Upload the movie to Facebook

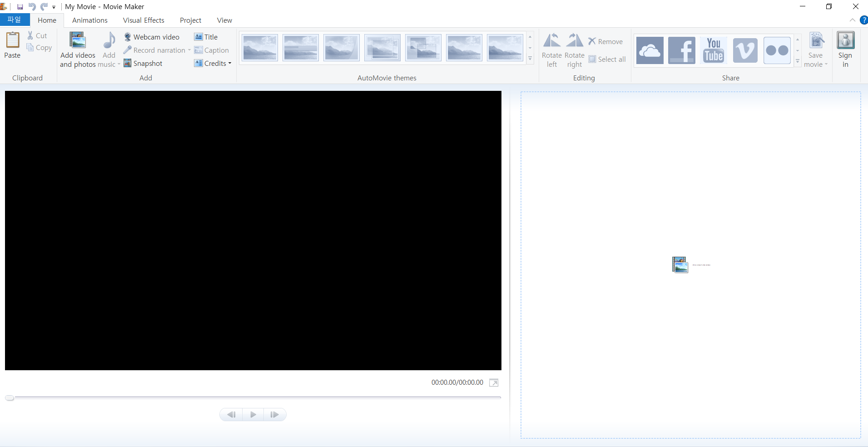click(681, 50)
